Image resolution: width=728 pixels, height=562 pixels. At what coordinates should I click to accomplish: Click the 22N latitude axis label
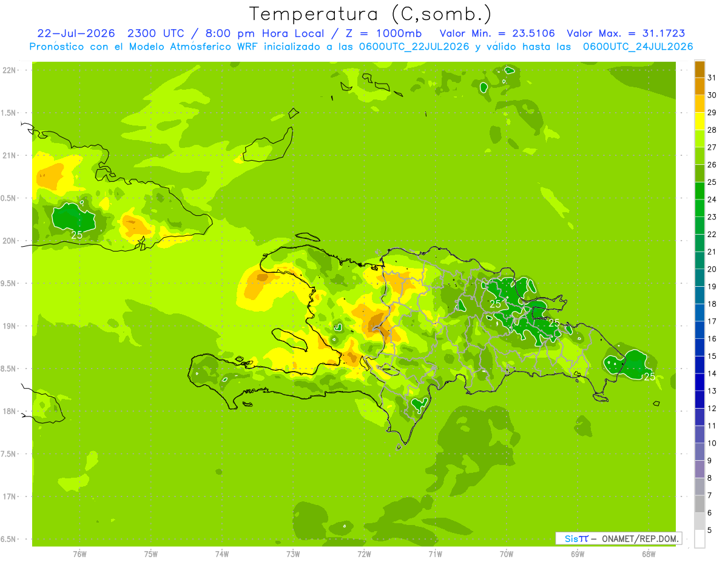point(9,70)
